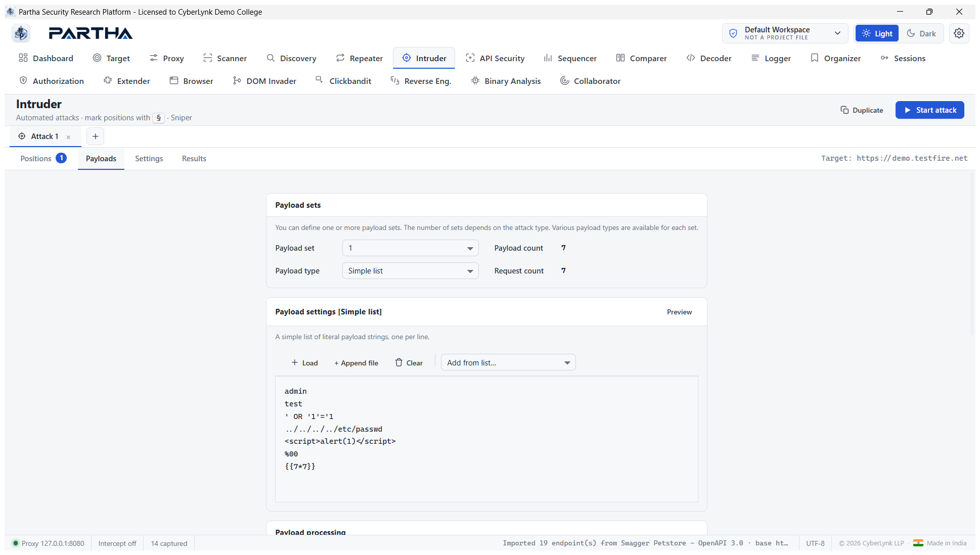
Task: Click the trash icon to clear payloads
Action: point(399,362)
